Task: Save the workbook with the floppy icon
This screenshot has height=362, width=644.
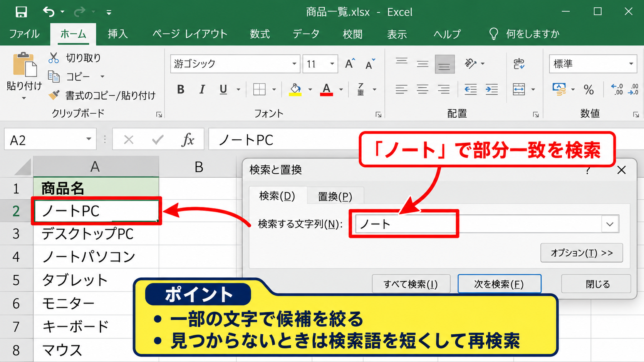Action: pyautogui.click(x=21, y=12)
